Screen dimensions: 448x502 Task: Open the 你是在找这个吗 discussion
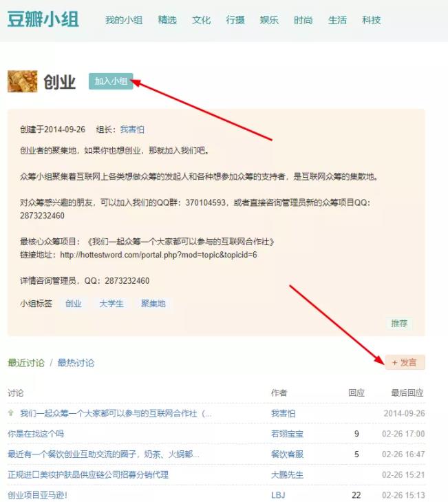[36, 434]
